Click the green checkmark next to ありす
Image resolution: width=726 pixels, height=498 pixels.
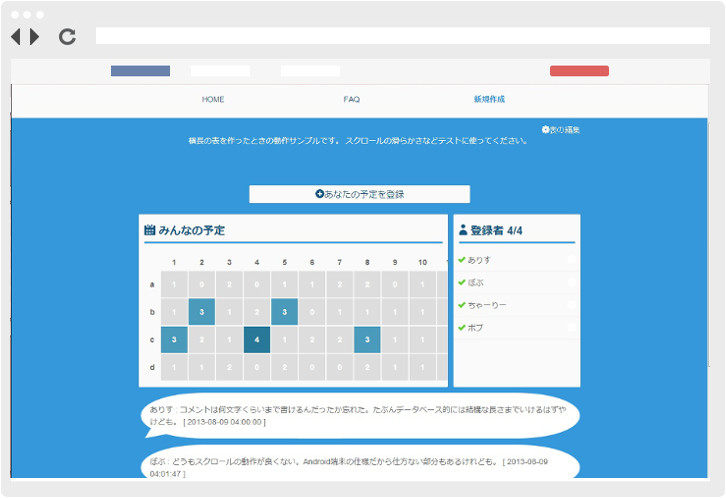[x=462, y=260]
